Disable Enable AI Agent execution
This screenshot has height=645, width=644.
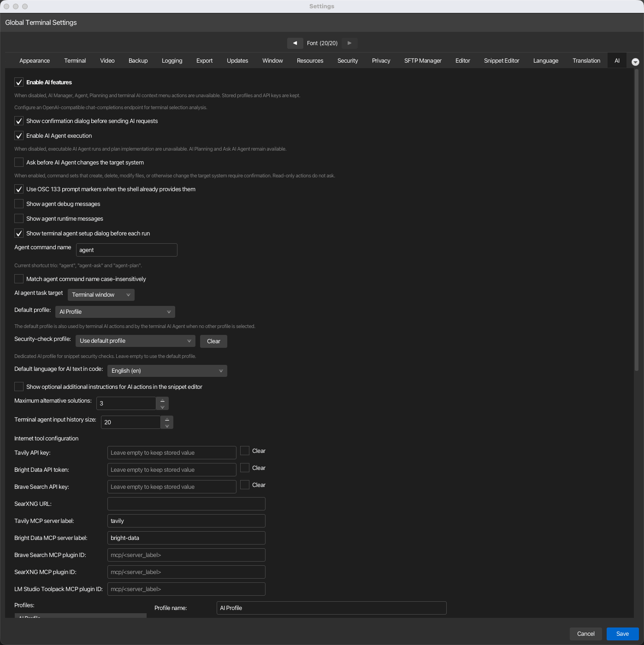pos(19,136)
